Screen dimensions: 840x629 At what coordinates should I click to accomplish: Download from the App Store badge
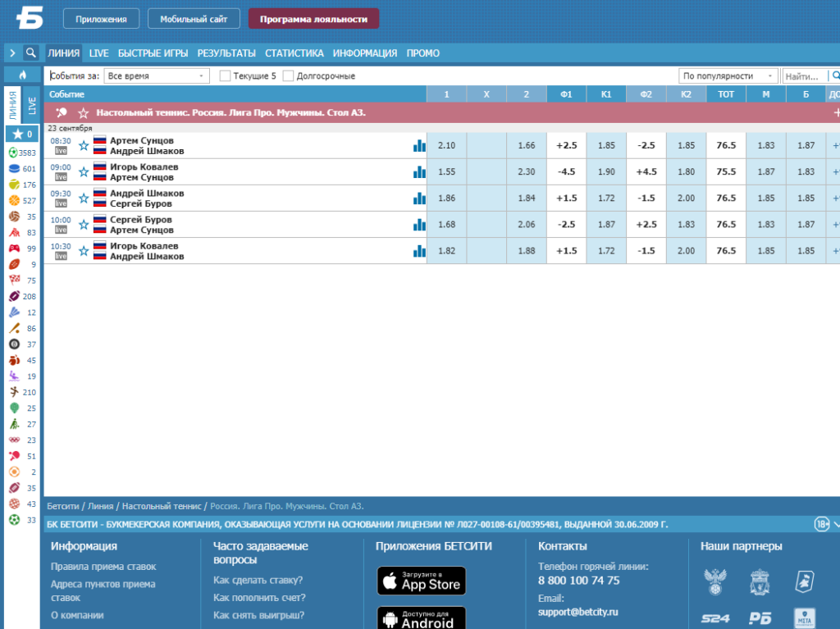(x=422, y=581)
